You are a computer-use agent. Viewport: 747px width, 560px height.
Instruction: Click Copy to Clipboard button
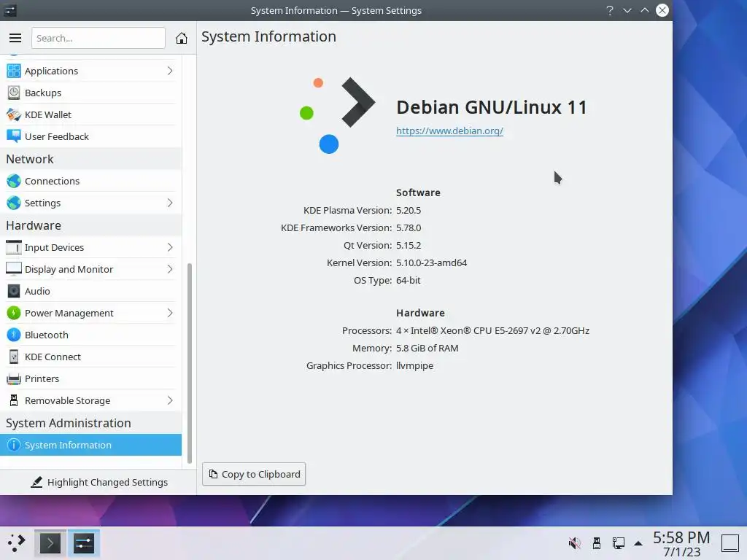point(254,474)
